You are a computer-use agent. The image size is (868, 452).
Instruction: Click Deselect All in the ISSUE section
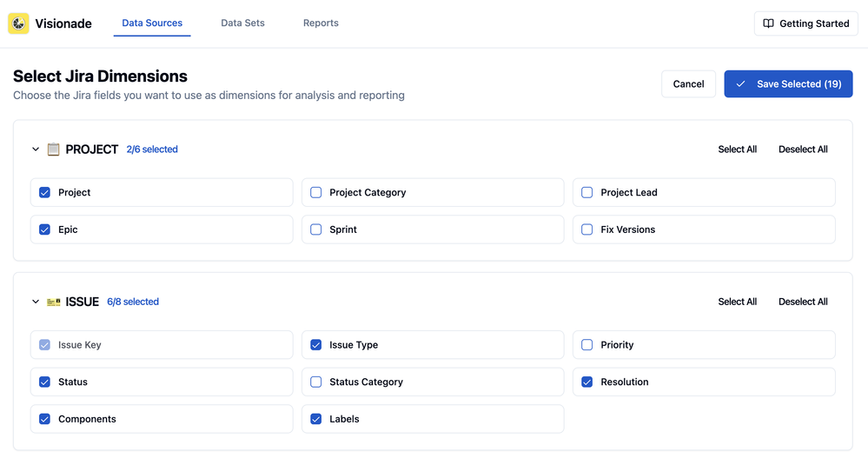pyautogui.click(x=803, y=302)
